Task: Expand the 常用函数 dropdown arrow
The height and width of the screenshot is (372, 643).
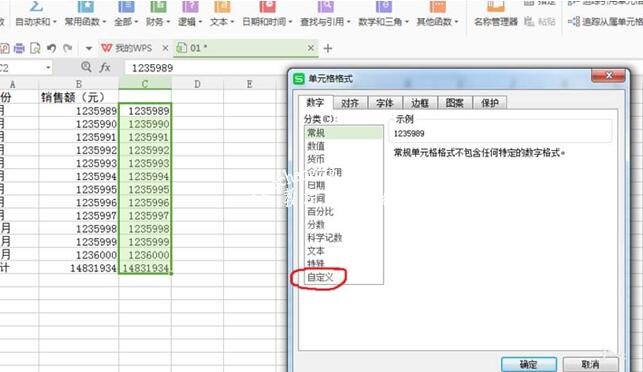Action: (104, 22)
